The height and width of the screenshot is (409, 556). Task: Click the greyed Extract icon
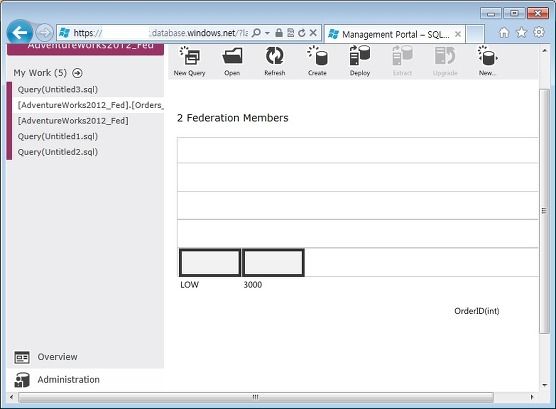click(x=402, y=61)
